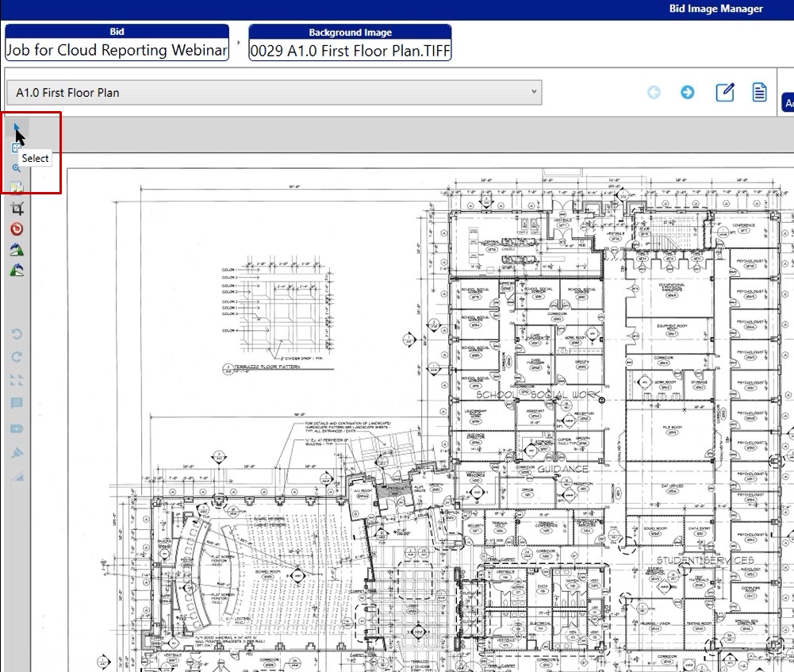794x672 pixels.
Task: Click the comment bubble annotation icon
Action: [17, 403]
